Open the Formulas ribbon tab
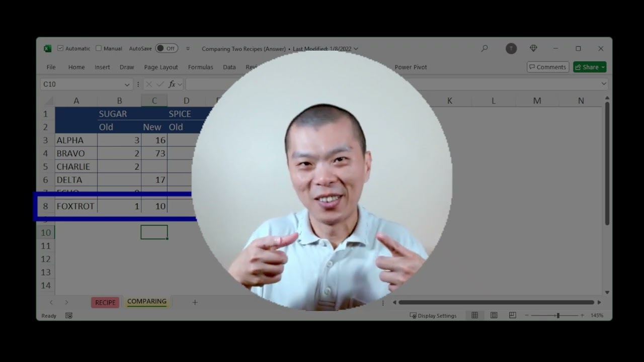The width and height of the screenshot is (644, 362). point(201,67)
